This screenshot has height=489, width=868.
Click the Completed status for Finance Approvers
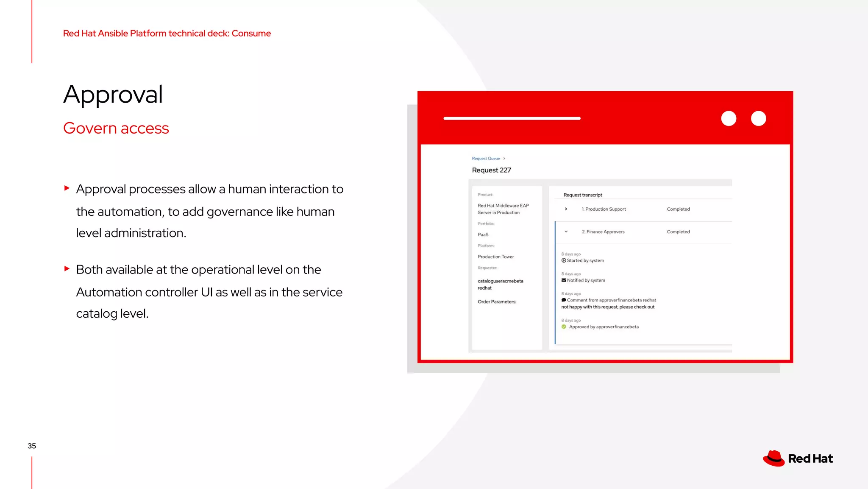[678, 232]
